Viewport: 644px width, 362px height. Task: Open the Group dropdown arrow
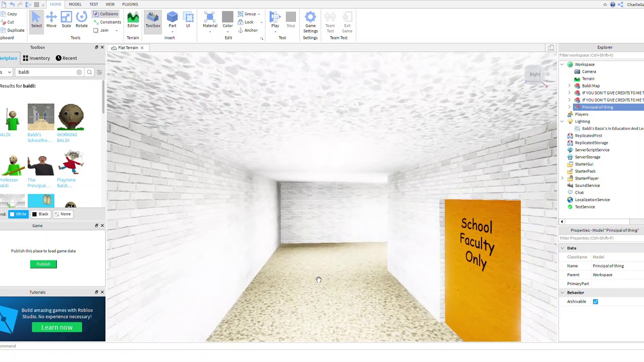(259, 14)
